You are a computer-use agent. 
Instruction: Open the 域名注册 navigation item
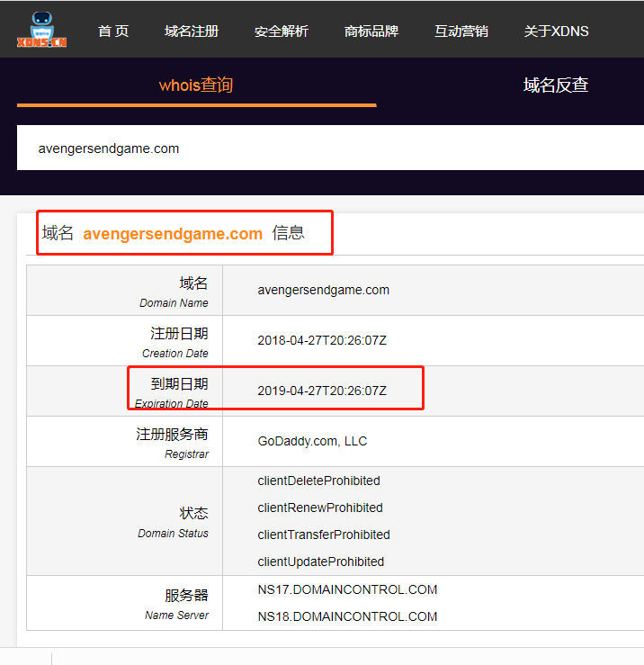pos(192,31)
